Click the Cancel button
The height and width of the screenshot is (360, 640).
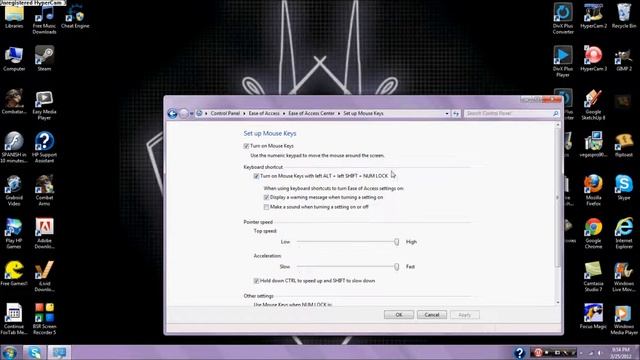[432, 315]
